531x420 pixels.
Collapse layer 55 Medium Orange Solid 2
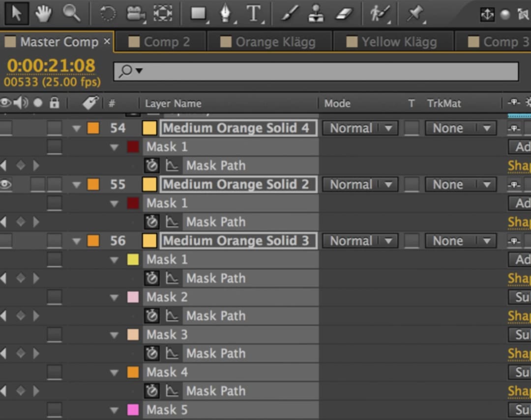point(76,185)
